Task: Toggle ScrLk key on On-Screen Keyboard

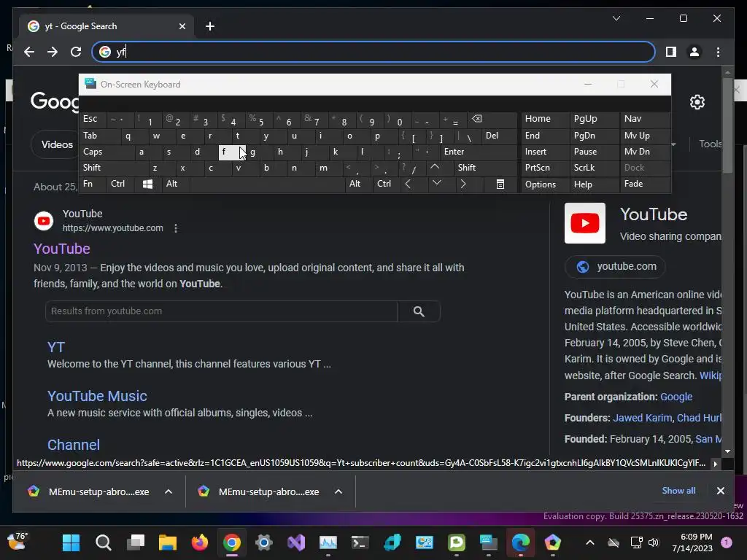Action: point(594,168)
